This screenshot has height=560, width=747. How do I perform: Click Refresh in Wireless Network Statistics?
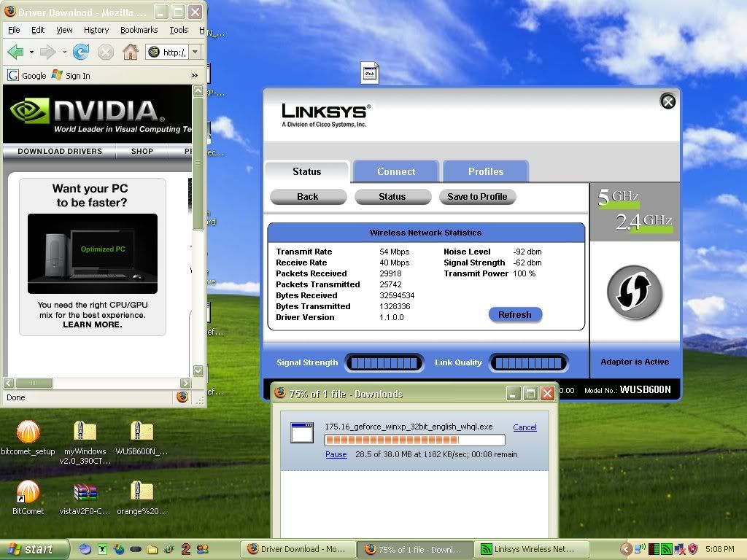[515, 315]
